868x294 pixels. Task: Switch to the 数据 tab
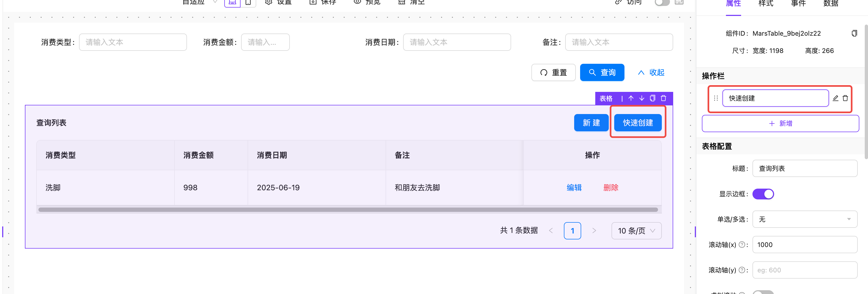click(831, 4)
